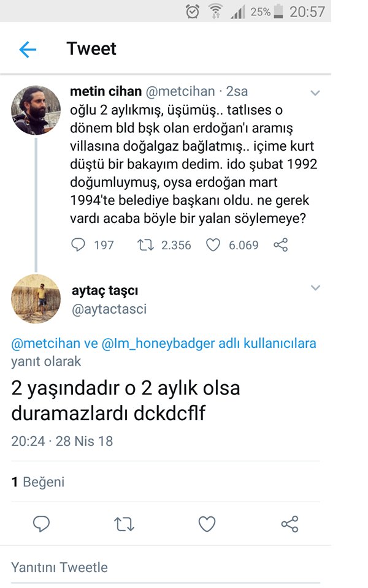Like metin cihan's tweet with 6.069 likes
This screenshot has width=368, height=588.
click(213, 245)
